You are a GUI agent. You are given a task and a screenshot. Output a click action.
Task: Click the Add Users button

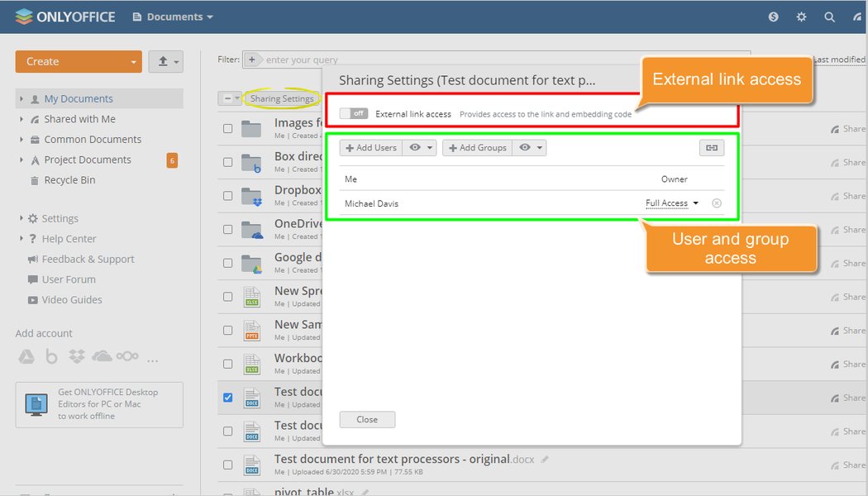click(x=371, y=148)
